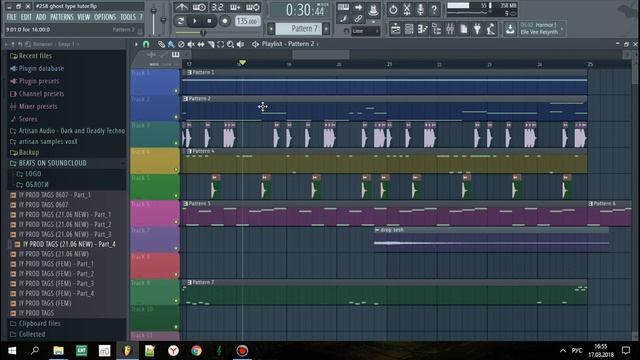Toggle wait for input before recording
This screenshot has width=640, height=360.
pos(199,7)
